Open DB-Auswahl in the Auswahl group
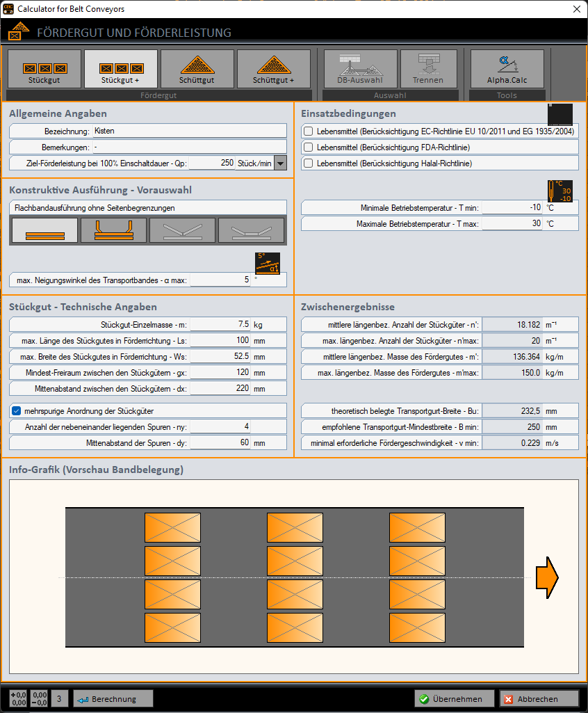588x713 pixels. (x=359, y=69)
